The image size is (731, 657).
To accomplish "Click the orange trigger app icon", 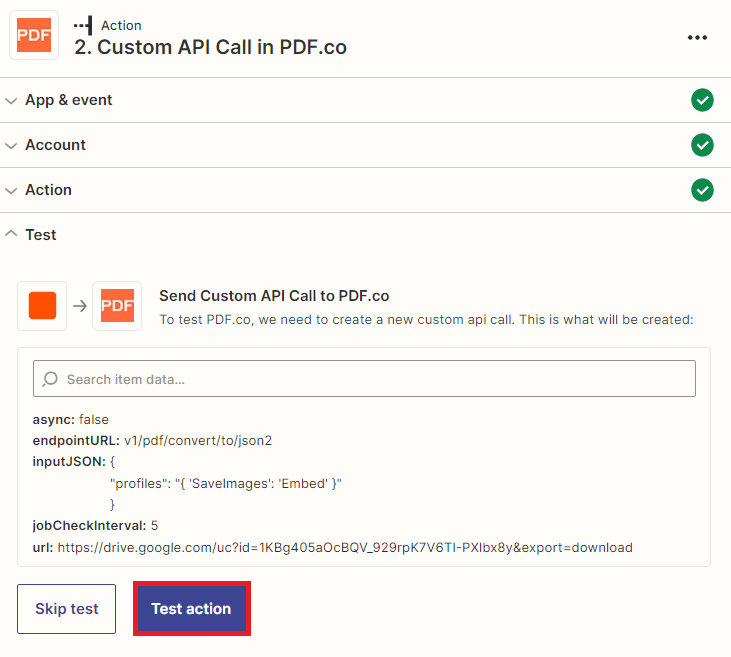I will [42, 306].
